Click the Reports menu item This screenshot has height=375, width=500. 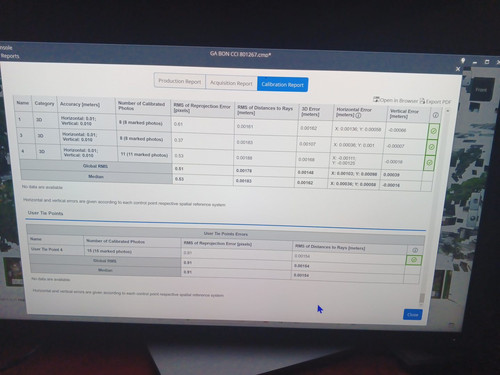point(10,56)
